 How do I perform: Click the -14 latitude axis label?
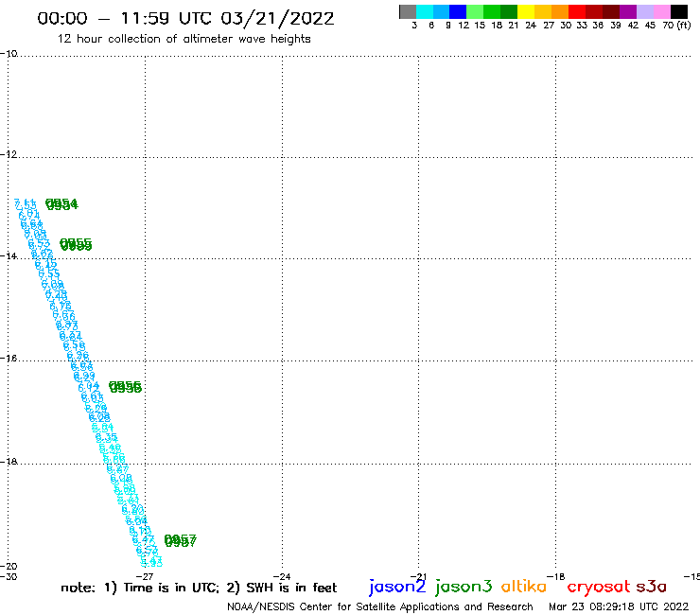[x=9, y=256]
